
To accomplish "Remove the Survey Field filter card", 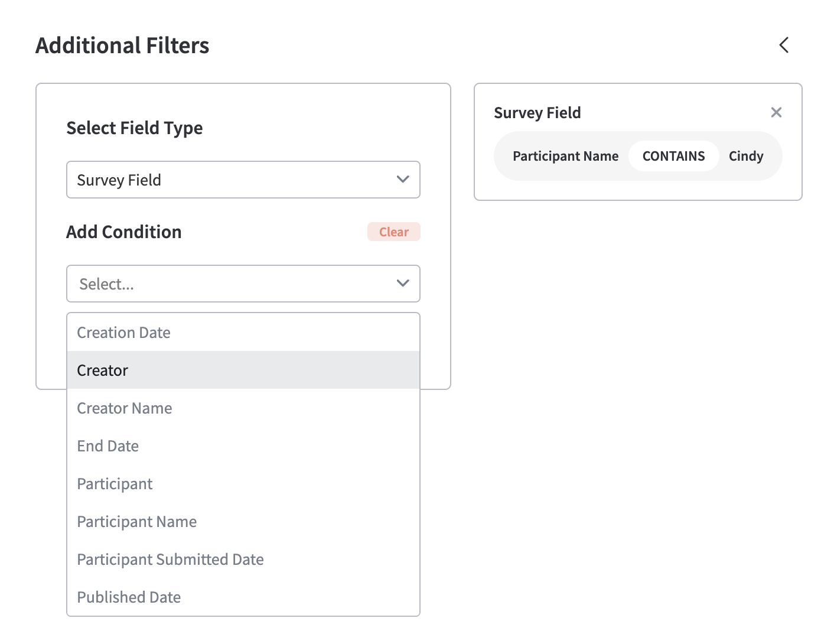I will tap(776, 112).
